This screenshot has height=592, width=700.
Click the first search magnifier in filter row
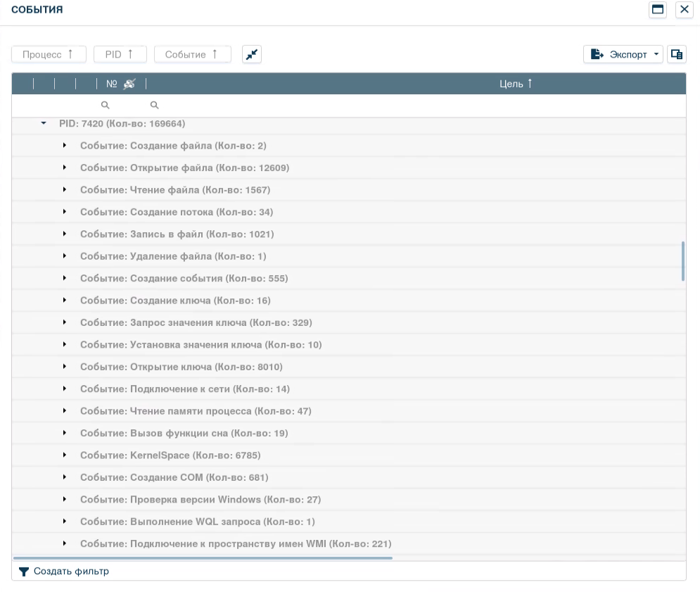(106, 106)
